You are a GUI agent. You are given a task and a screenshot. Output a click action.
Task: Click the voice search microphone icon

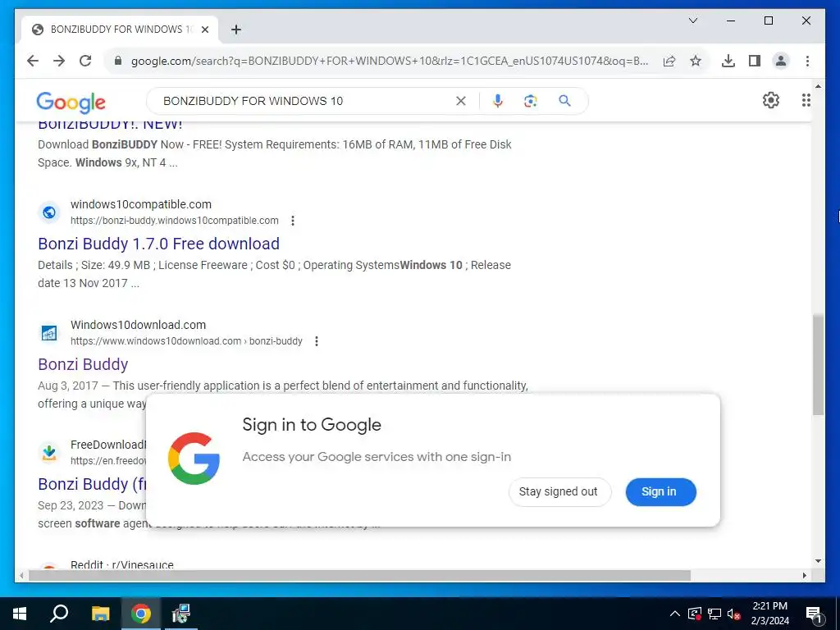click(498, 101)
